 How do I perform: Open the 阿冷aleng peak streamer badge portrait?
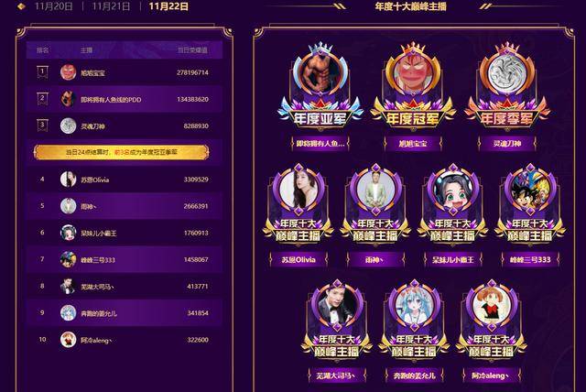pyautogui.click(x=491, y=306)
